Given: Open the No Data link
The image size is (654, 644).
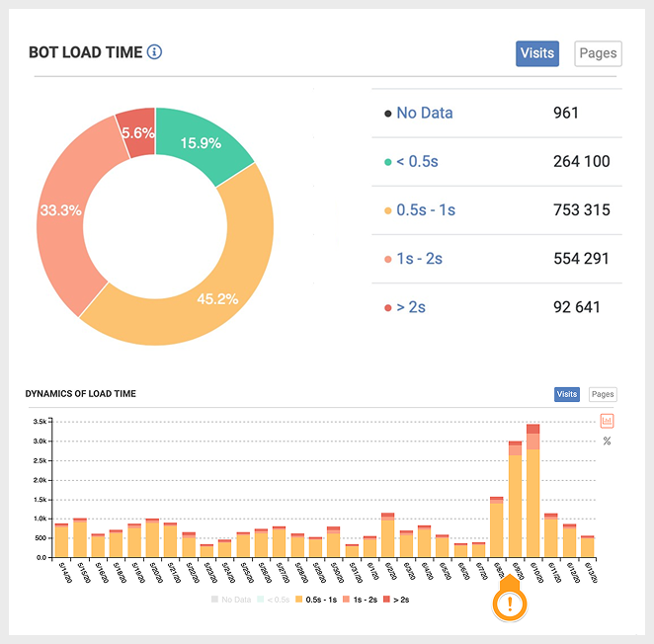Looking at the screenshot, I should [x=424, y=113].
